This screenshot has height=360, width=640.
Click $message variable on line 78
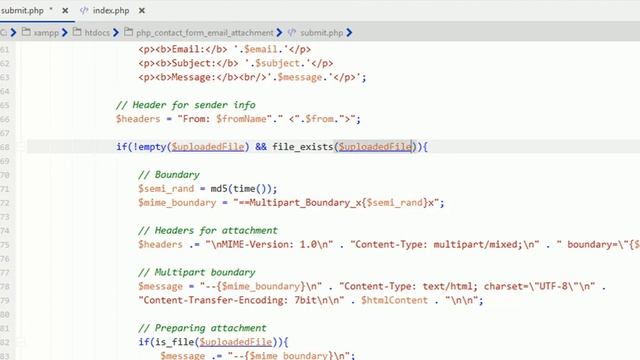point(160,287)
